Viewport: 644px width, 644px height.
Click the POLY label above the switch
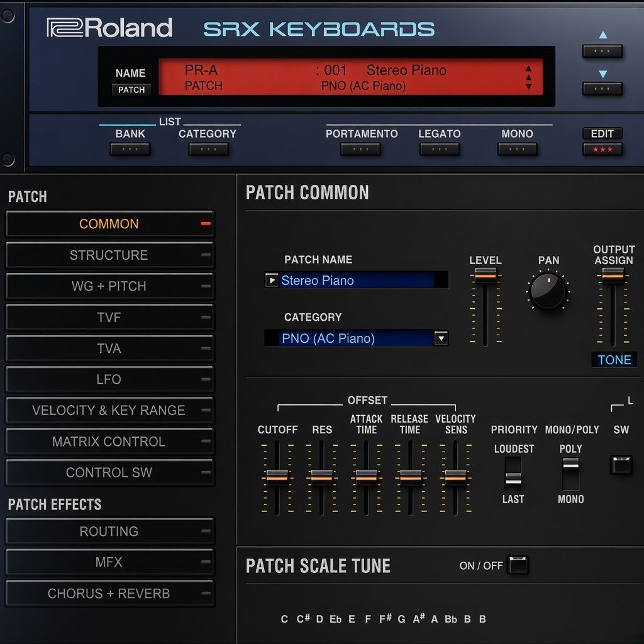pos(570,449)
